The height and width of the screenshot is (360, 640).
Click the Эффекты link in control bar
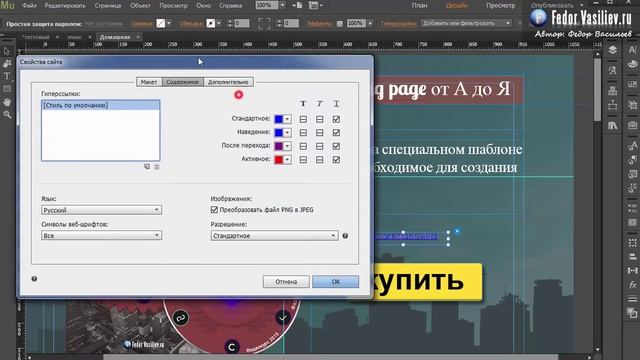[319, 24]
